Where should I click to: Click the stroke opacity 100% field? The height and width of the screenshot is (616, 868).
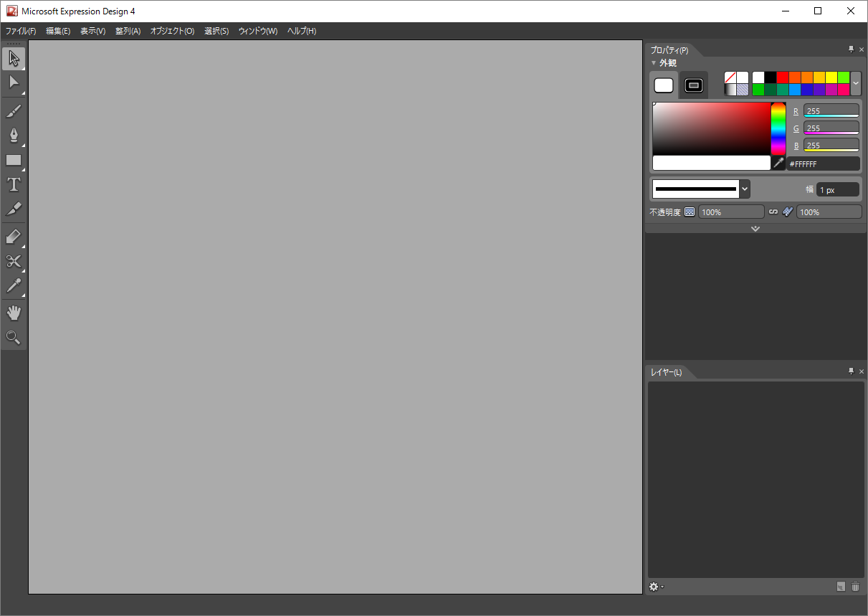829,212
